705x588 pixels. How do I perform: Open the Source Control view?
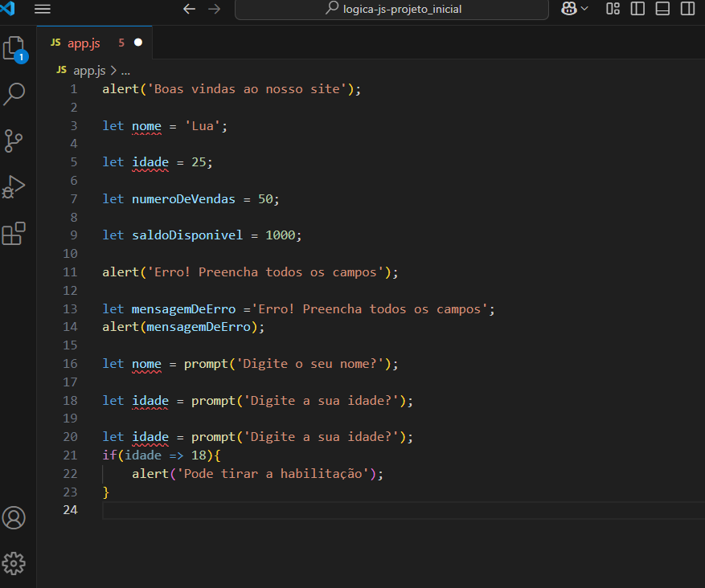(x=14, y=141)
